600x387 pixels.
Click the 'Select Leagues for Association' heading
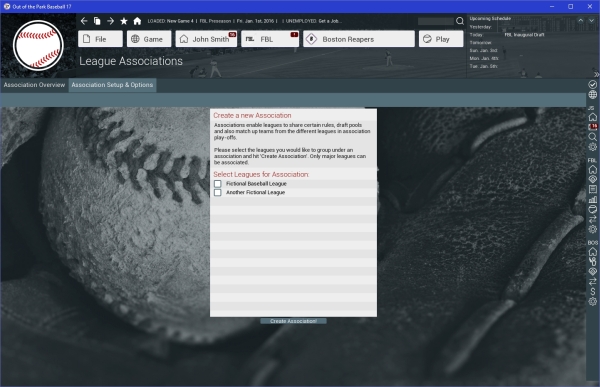(261, 175)
